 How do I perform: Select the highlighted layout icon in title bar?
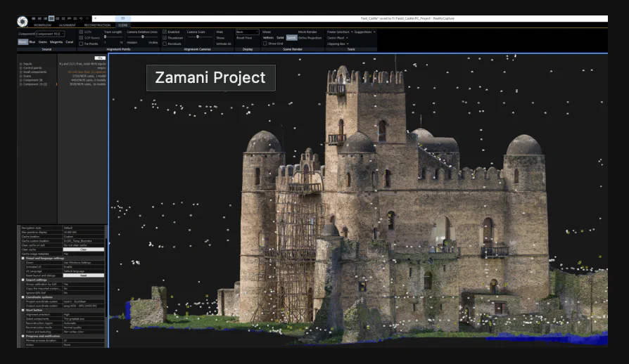tap(52, 18)
